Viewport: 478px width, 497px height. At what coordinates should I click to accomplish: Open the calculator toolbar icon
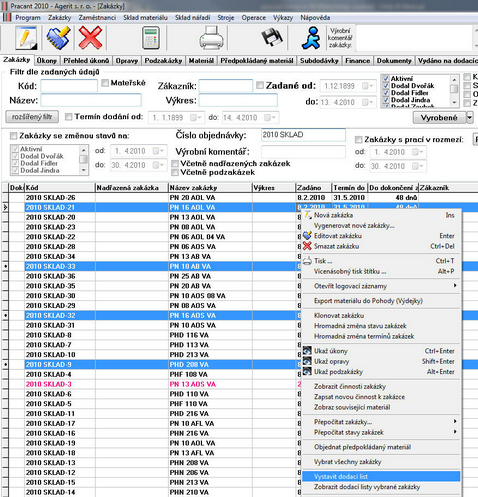(150, 38)
